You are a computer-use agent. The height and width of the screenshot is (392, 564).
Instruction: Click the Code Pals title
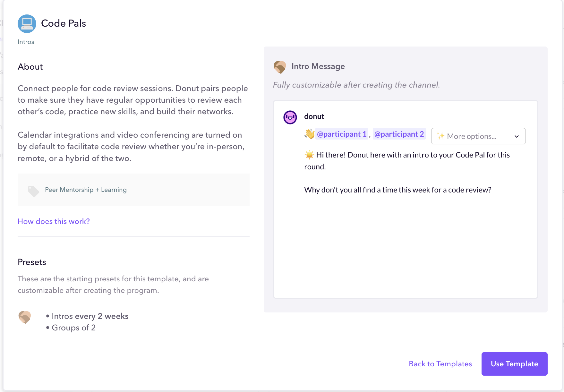[64, 23]
